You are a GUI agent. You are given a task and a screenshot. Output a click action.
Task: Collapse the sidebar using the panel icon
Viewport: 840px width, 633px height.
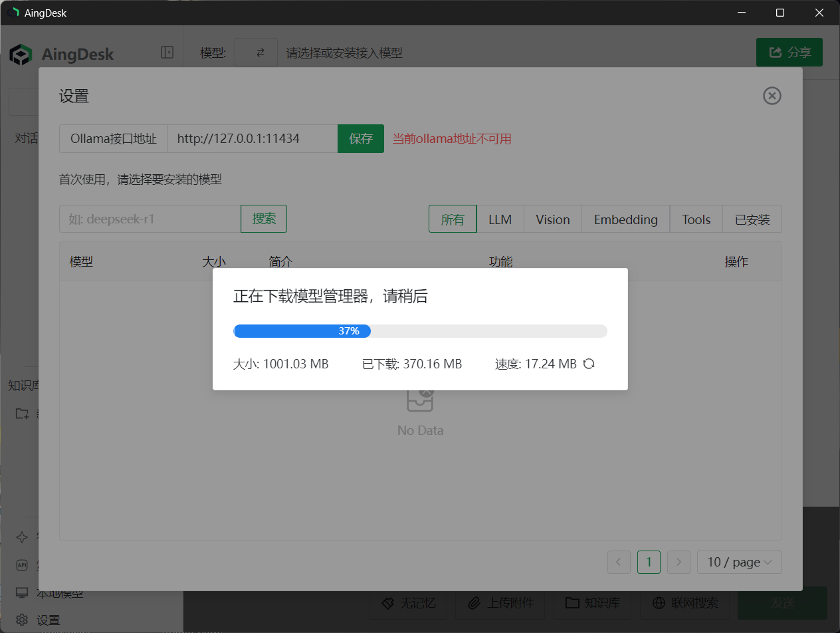(167, 53)
